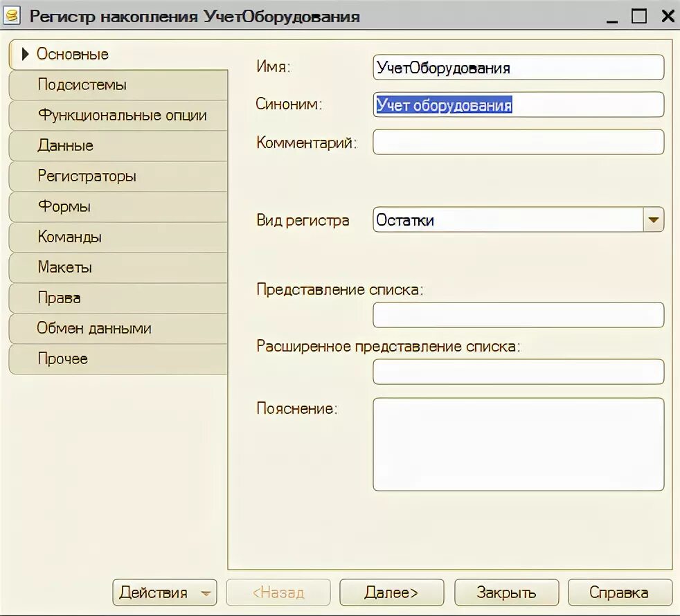Click the Комментарий: label
Viewport: 680px width, 616px height.
[x=307, y=142]
